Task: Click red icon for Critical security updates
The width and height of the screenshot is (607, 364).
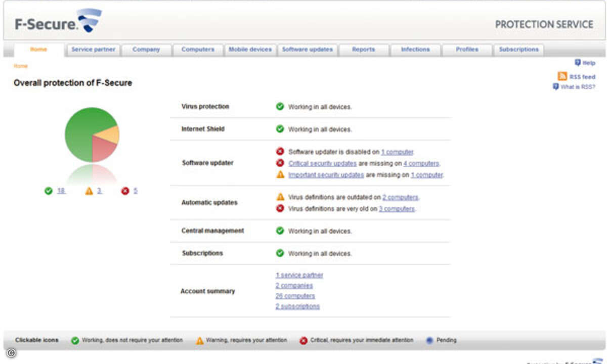Action: click(x=280, y=163)
